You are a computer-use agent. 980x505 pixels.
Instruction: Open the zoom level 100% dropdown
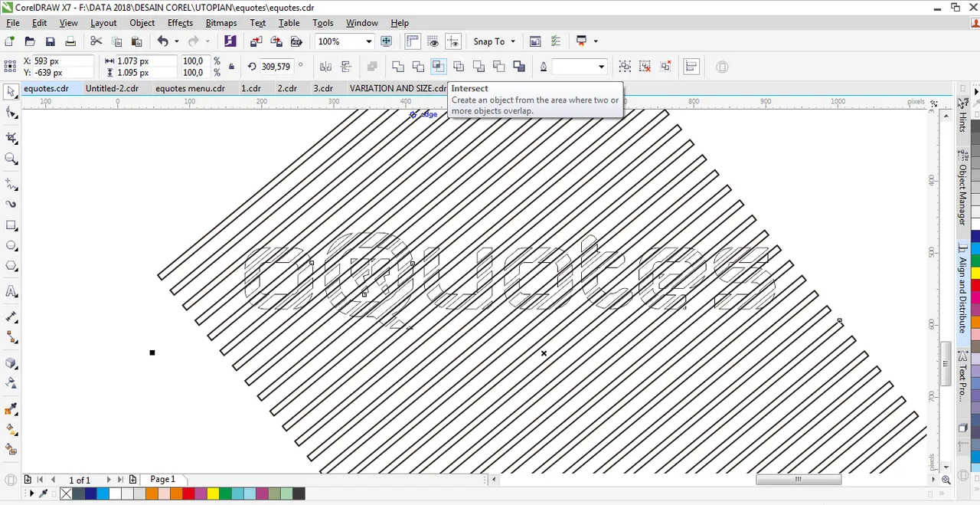(x=368, y=41)
